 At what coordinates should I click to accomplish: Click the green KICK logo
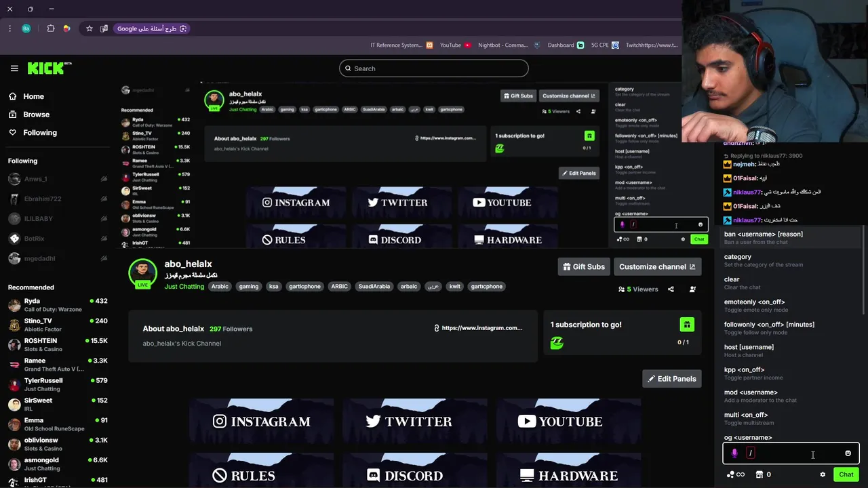[x=50, y=68]
